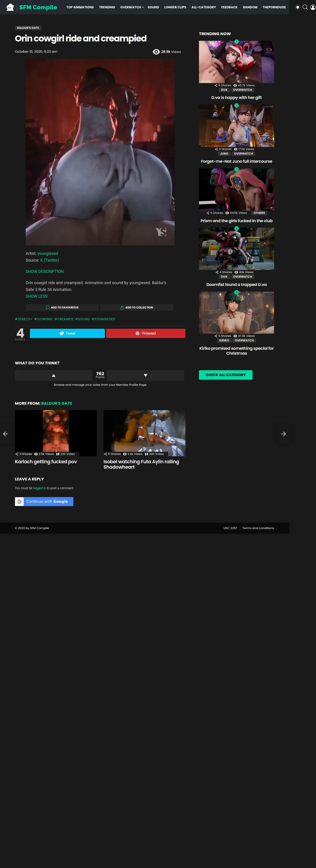Viewport: 316px width, 868px height.
Task: Open the Top Animations menu item
Action: (80, 7)
